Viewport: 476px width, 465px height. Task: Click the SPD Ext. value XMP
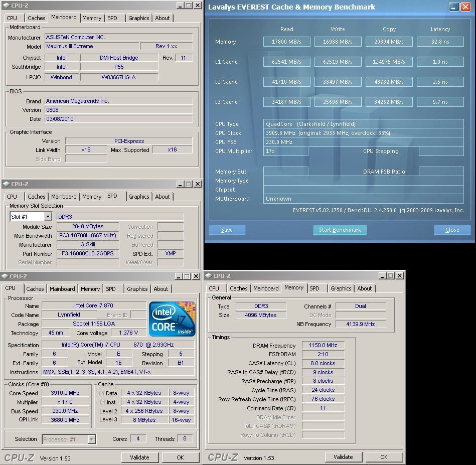171,253
